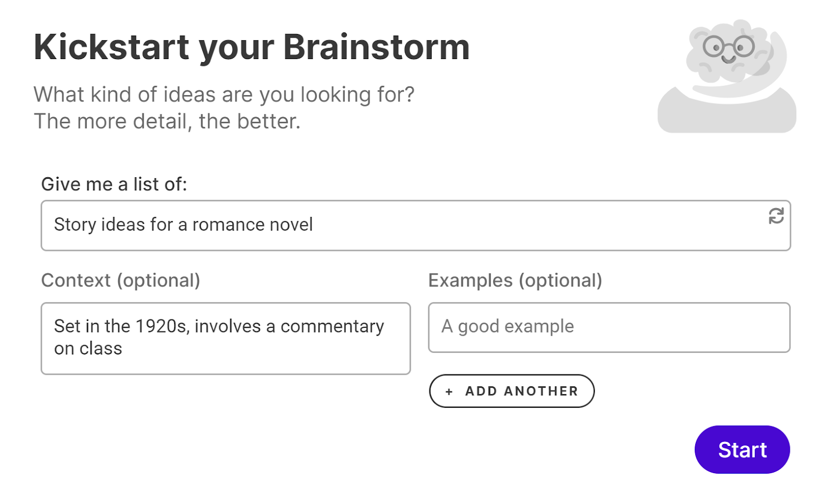Image resolution: width=837 pixels, height=504 pixels.
Task: Select the 'A good example' input field
Action: click(x=609, y=327)
